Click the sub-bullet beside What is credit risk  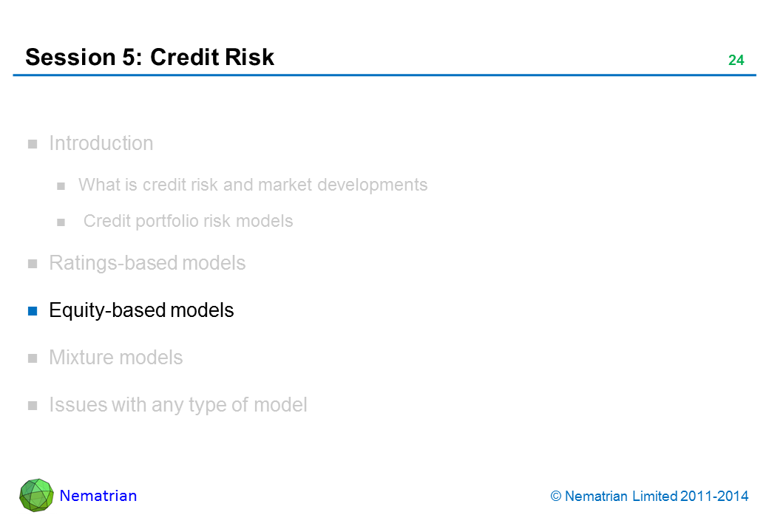coord(62,185)
